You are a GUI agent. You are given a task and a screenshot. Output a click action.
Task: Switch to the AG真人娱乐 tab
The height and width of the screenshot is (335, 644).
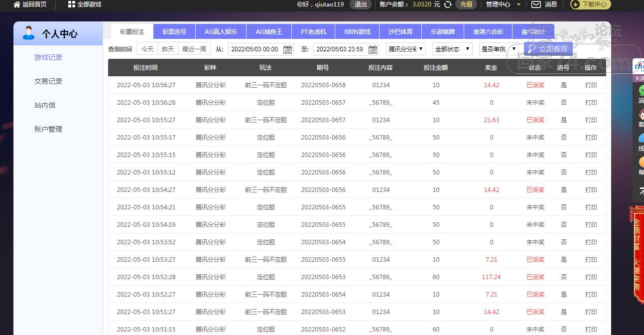tap(221, 31)
